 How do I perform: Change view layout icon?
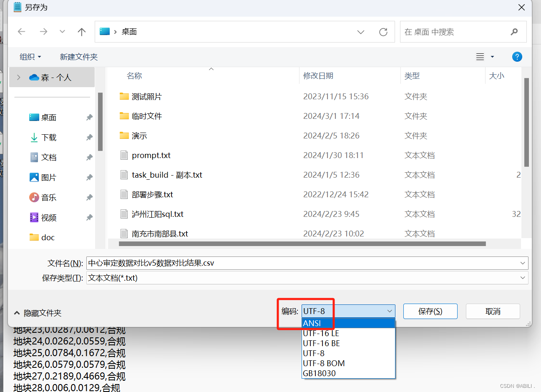click(480, 57)
